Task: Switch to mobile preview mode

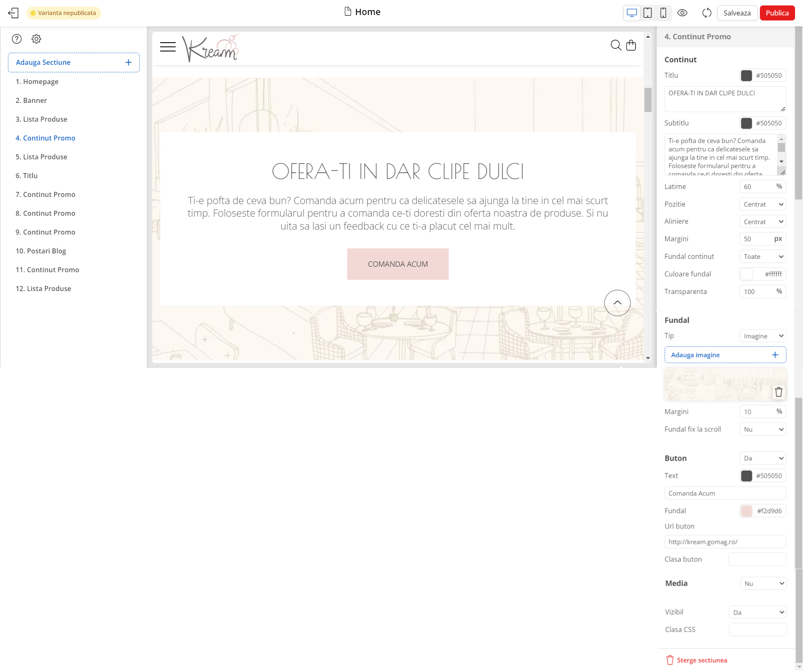Action: [x=663, y=13]
